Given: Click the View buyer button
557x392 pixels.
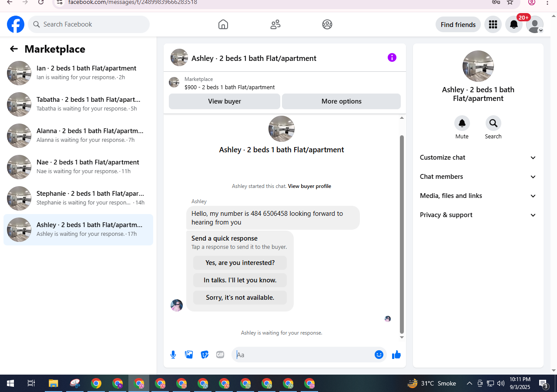Looking at the screenshot, I should [225, 101].
